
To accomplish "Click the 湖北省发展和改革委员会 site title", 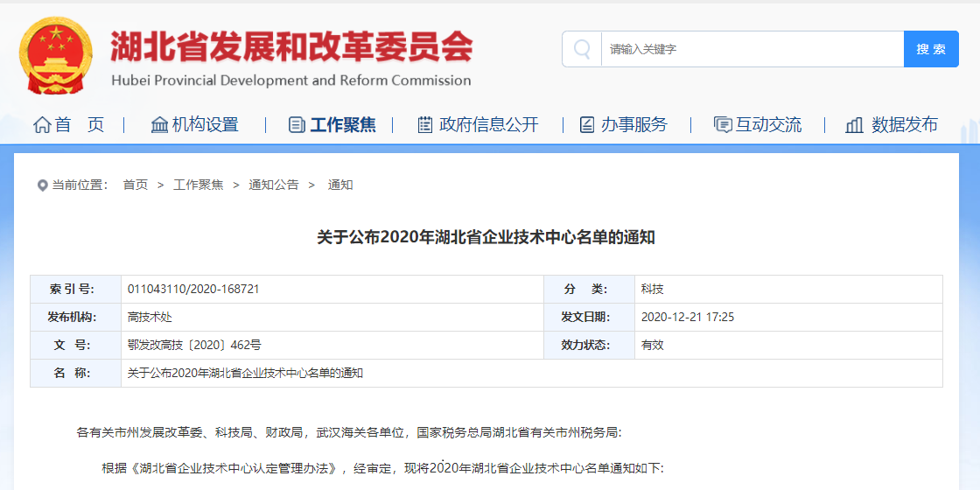I will pyautogui.click(x=291, y=46).
